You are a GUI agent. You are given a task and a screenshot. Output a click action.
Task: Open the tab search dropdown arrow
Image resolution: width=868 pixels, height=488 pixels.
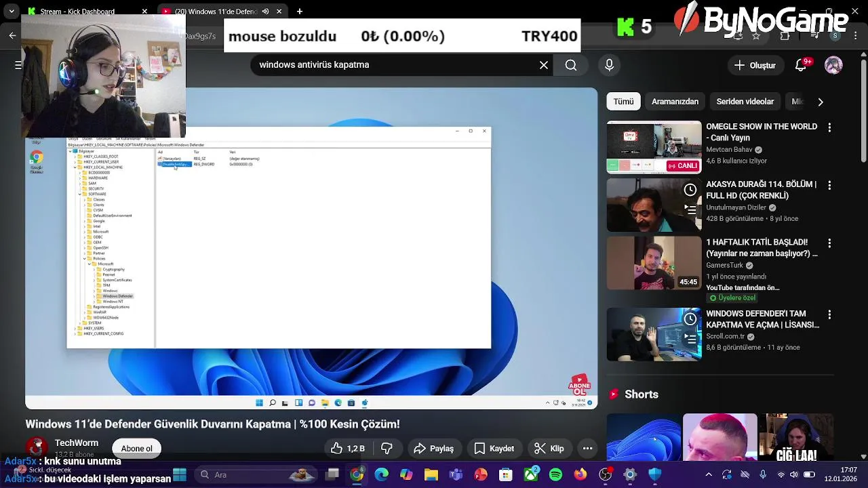click(x=12, y=12)
